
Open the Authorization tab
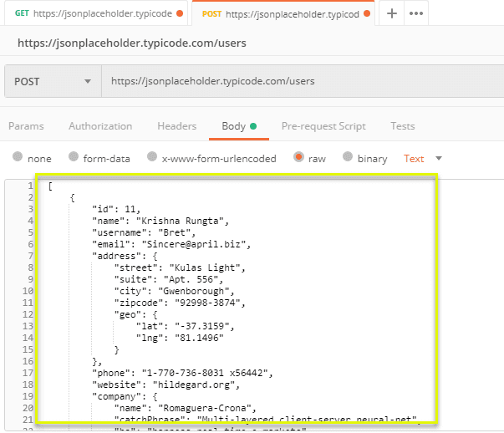coord(100,126)
